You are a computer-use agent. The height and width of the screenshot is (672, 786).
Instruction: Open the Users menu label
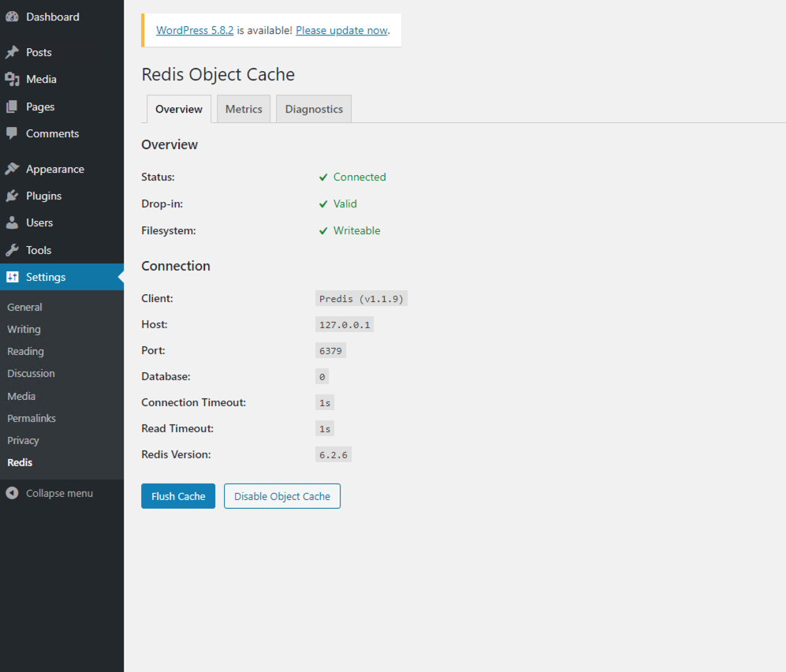[x=39, y=222]
